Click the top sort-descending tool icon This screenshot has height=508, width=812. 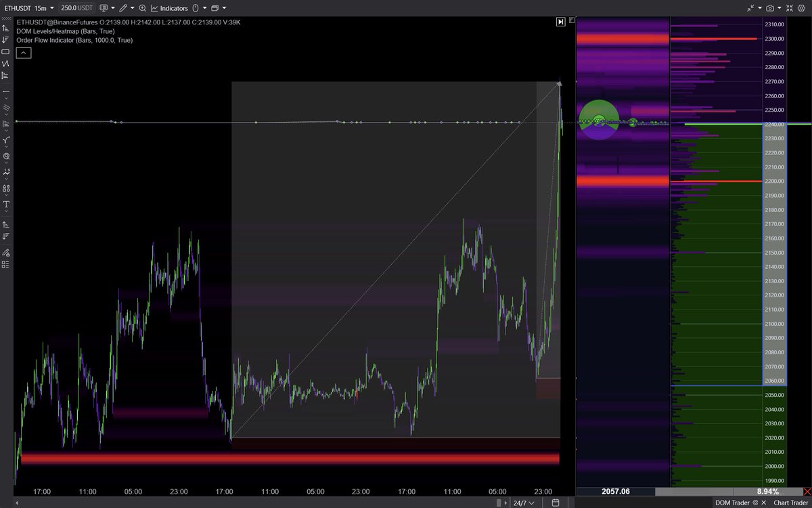pyautogui.click(x=5, y=40)
